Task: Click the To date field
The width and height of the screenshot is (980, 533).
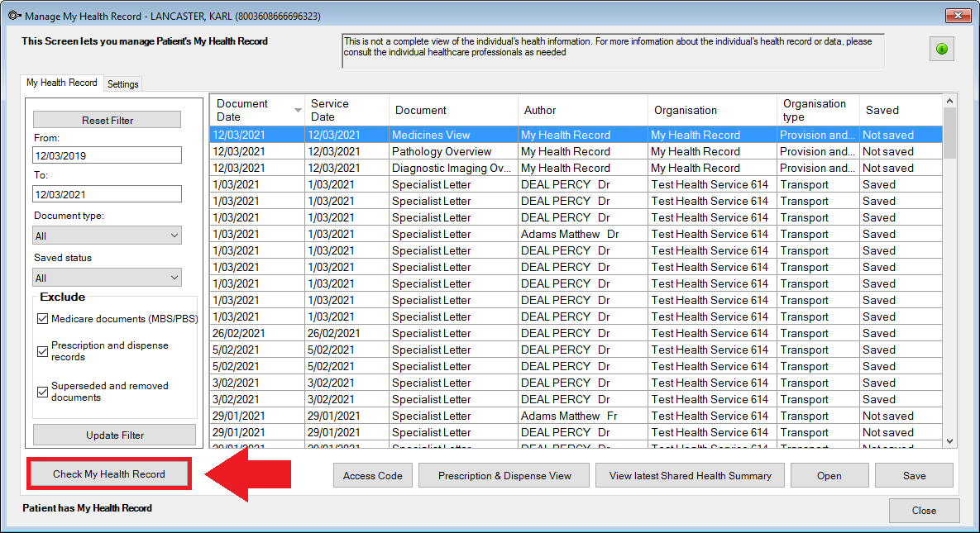Action: click(107, 194)
